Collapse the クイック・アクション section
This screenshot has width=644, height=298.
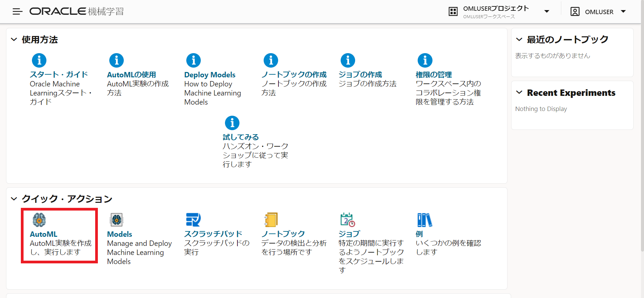pos(14,199)
